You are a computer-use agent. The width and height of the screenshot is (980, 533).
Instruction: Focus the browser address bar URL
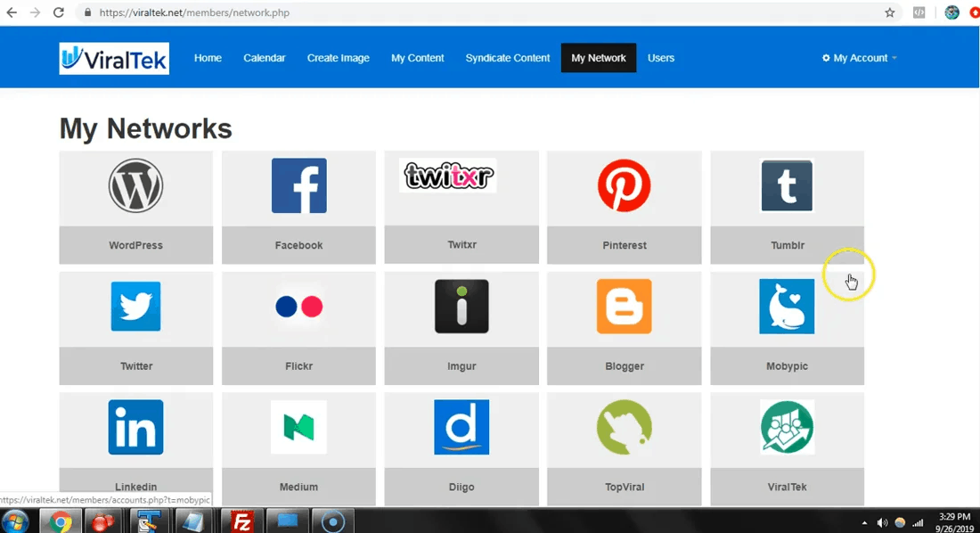194,12
